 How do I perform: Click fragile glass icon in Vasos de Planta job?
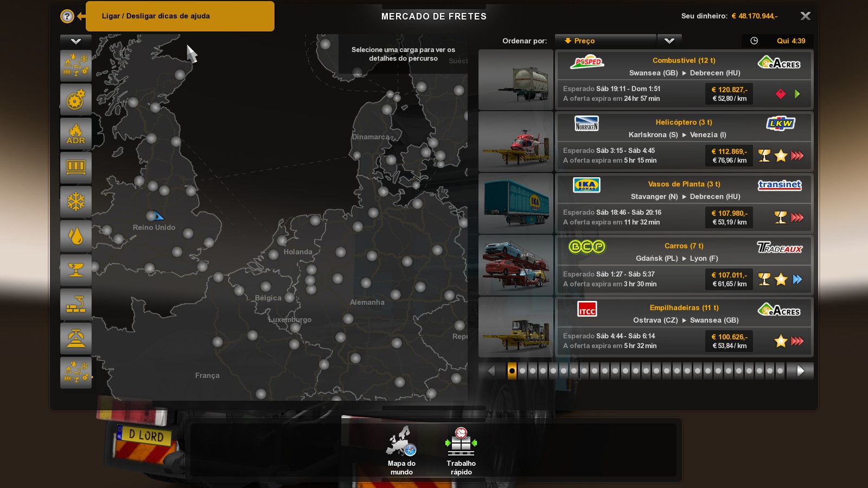pyautogui.click(x=781, y=217)
